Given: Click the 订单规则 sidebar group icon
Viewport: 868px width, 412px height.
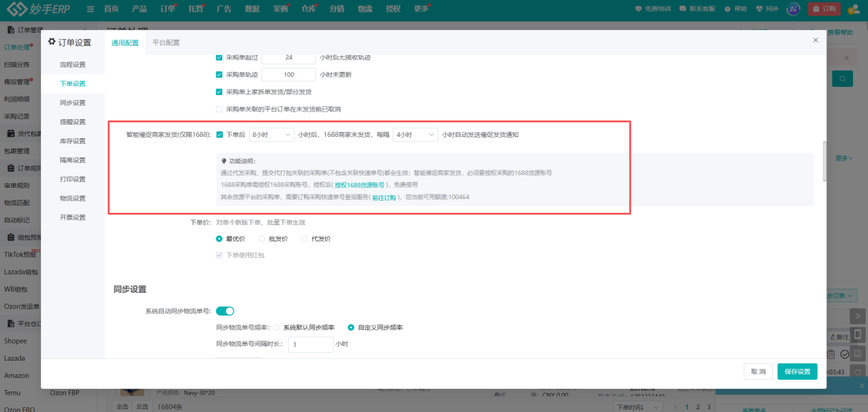Looking at the screenshot, I should point(10,168).
